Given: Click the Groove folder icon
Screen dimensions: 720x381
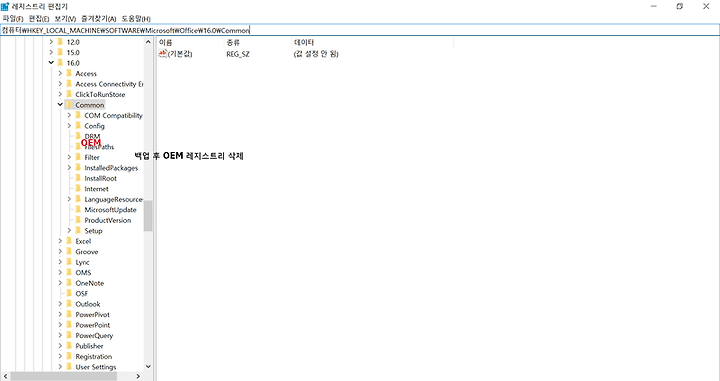Looking at the screenshot, I should 69,252.
